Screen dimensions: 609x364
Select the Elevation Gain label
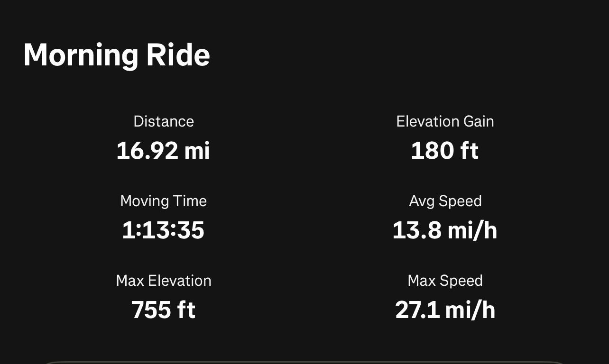pos(445,121)
